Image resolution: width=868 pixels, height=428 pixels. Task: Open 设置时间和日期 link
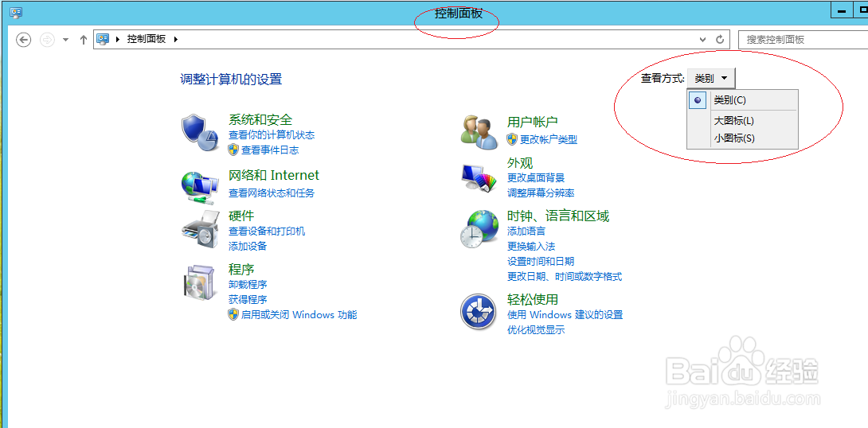point(541,262)
